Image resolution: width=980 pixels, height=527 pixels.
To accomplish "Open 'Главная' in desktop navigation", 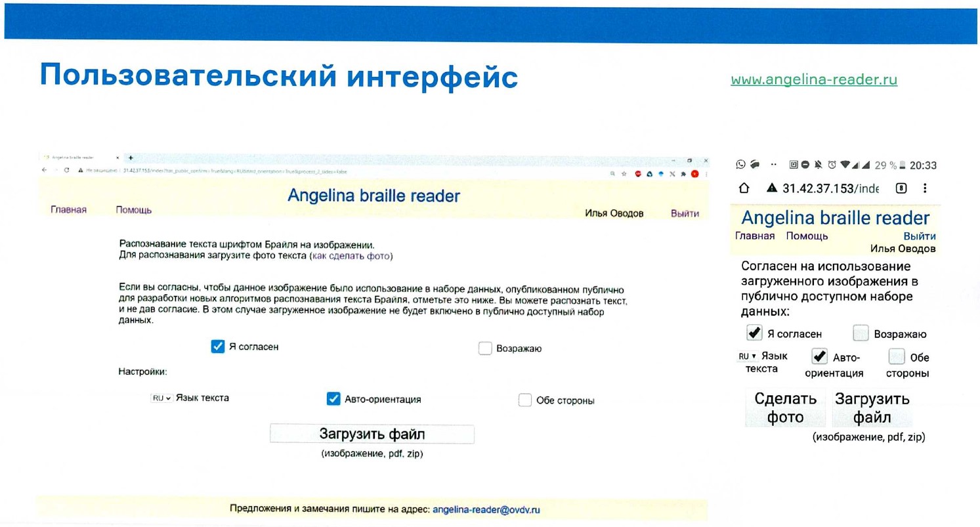I will 68,210.
